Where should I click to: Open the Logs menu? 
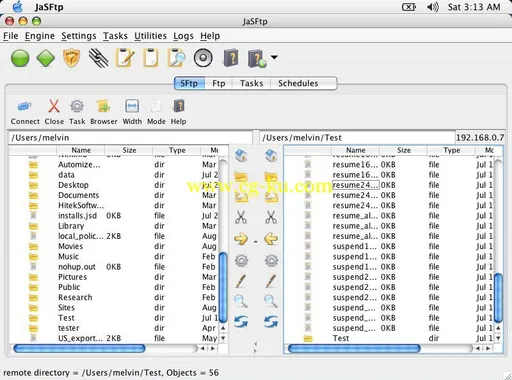[183, 36]
